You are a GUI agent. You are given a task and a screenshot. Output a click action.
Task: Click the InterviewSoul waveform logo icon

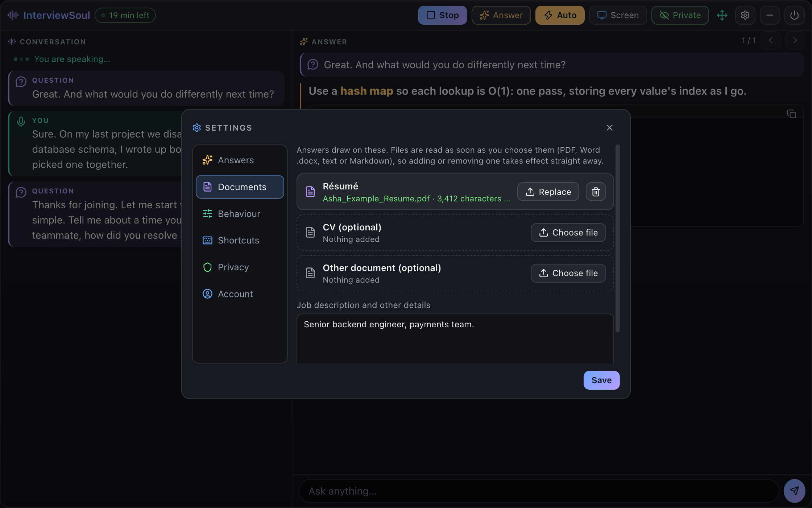(x=13, y=15)
